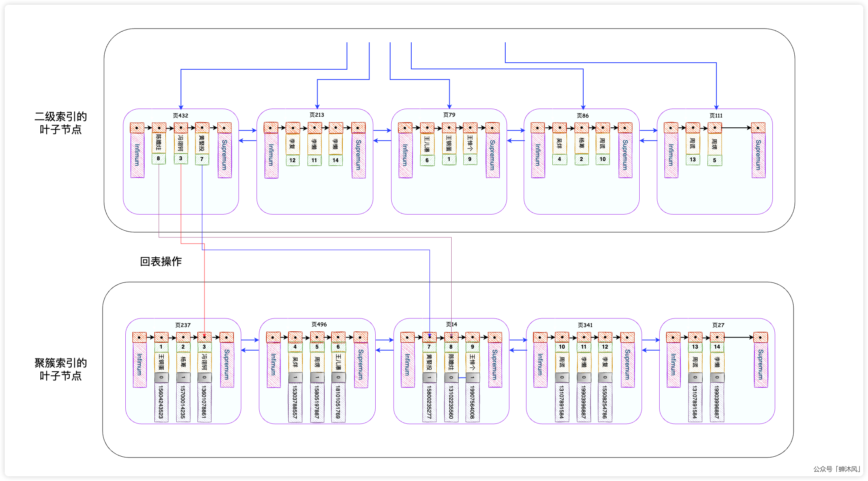Click gray flag box above 13102235560
Screen dimensions: 868x481
(x=451, y=378)
